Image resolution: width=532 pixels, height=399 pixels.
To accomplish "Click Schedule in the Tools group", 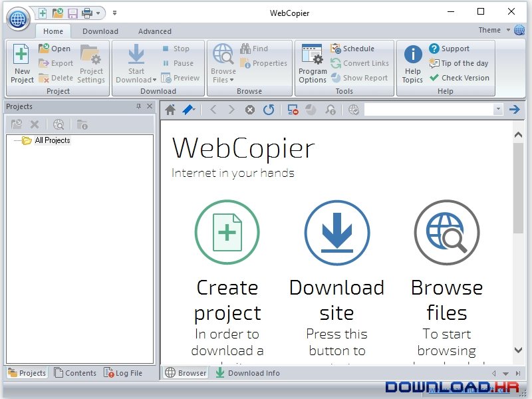I will point(352,49).
